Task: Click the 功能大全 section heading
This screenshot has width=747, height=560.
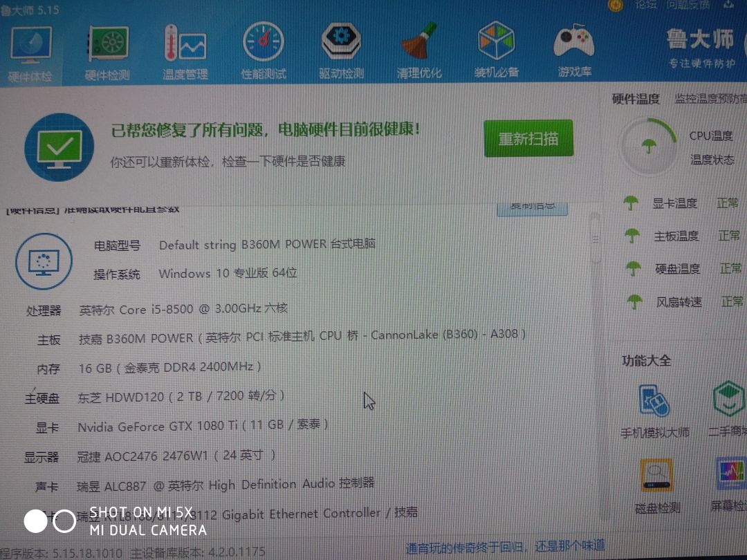Action: [646, 360]
